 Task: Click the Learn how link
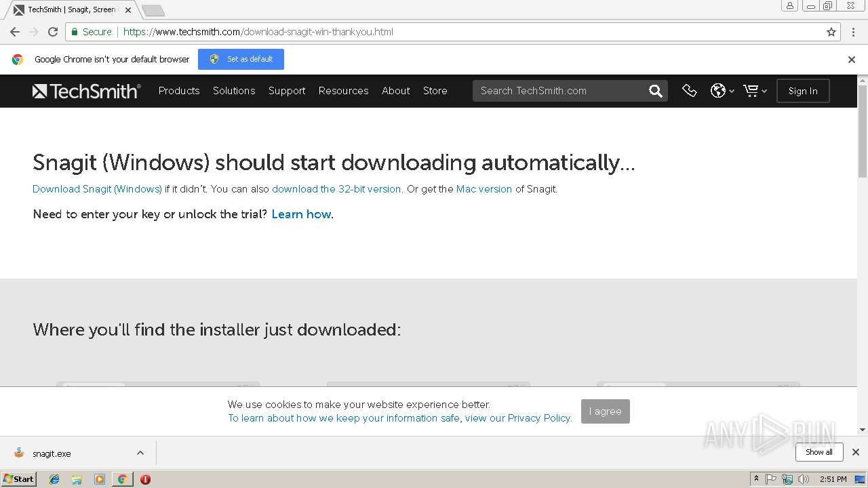click(301, 214)
